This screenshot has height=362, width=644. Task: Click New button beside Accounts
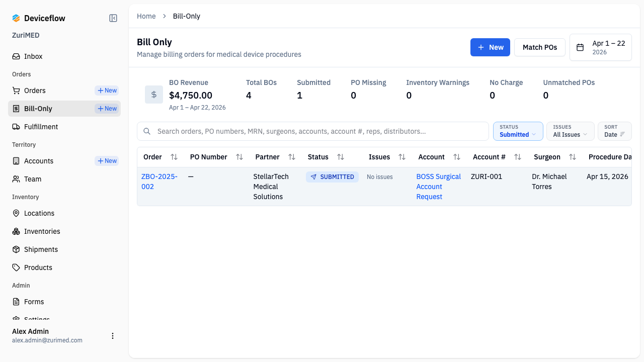[107, 161]
